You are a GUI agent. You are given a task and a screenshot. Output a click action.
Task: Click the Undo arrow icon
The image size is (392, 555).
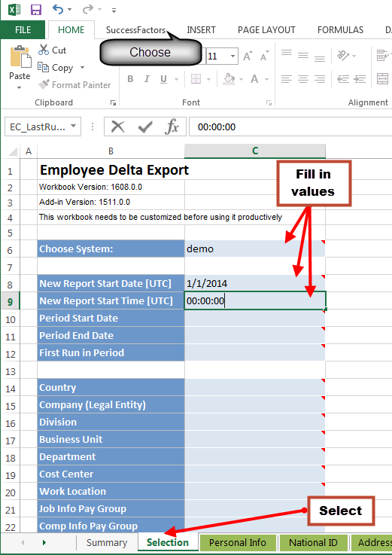coord(58,9)
